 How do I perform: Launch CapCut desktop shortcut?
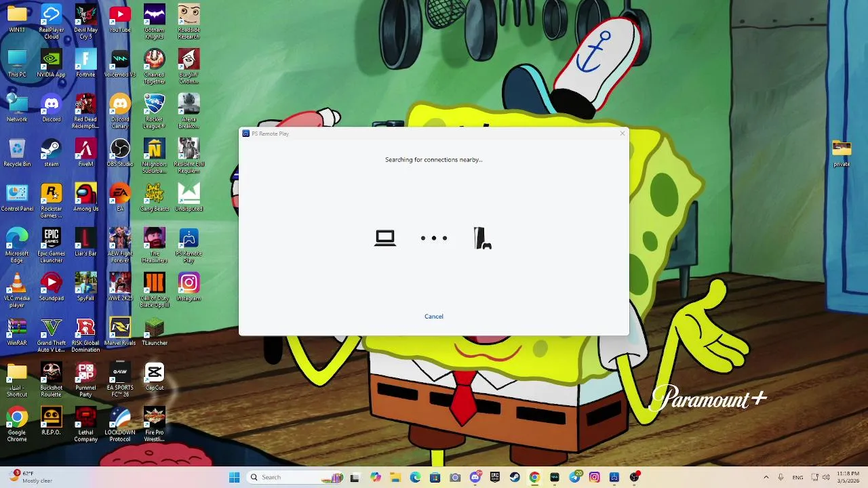(154, 378)
